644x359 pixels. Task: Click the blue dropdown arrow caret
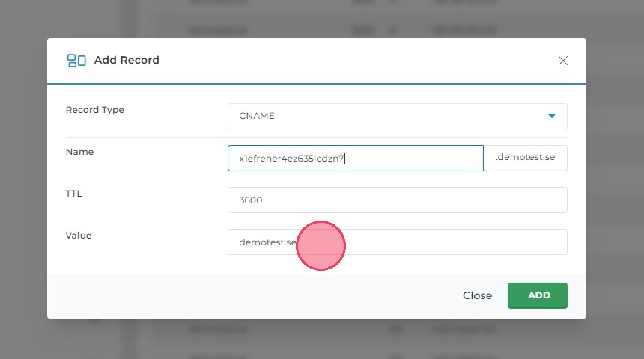point(552,116)
